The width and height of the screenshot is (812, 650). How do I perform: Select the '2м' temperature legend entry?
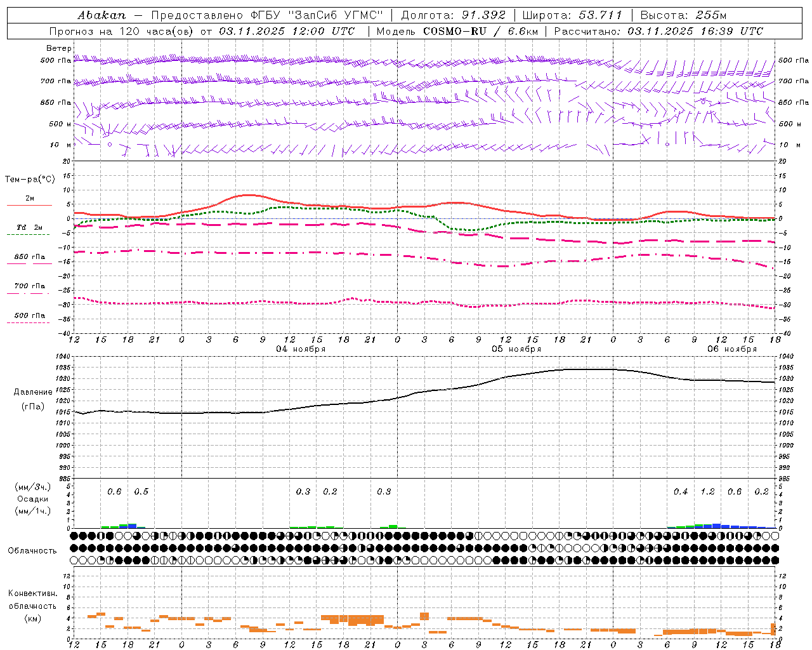point(30,199)
